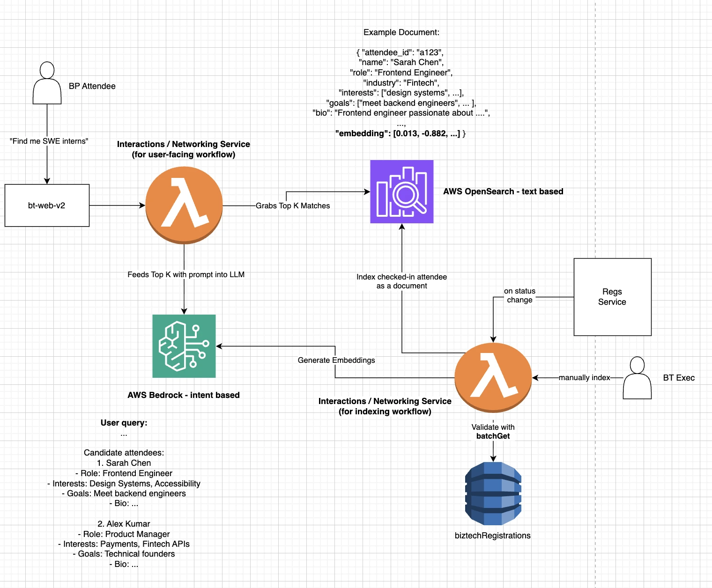Image resolution: width=712 pixels, height=588 pixels.
Task: Click the "interests": ["design systems"] line
Action: click(x=401, y=93)
